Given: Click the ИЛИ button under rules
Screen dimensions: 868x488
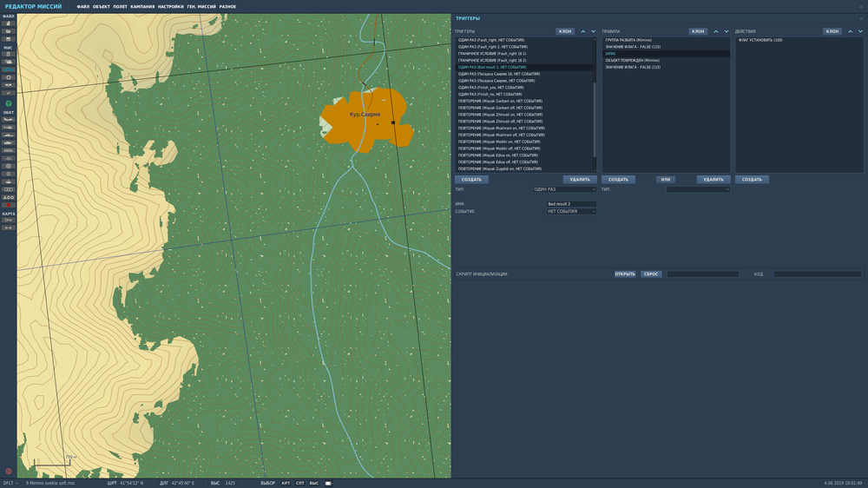Looking at the screenshot, I should tap(666, 179).
